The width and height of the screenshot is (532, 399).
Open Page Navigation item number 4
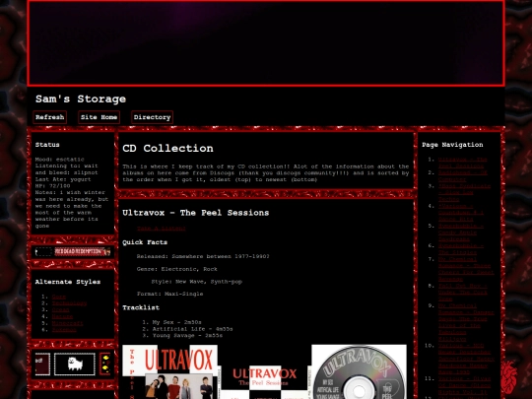pyautogui.click(x=461, y=213)
